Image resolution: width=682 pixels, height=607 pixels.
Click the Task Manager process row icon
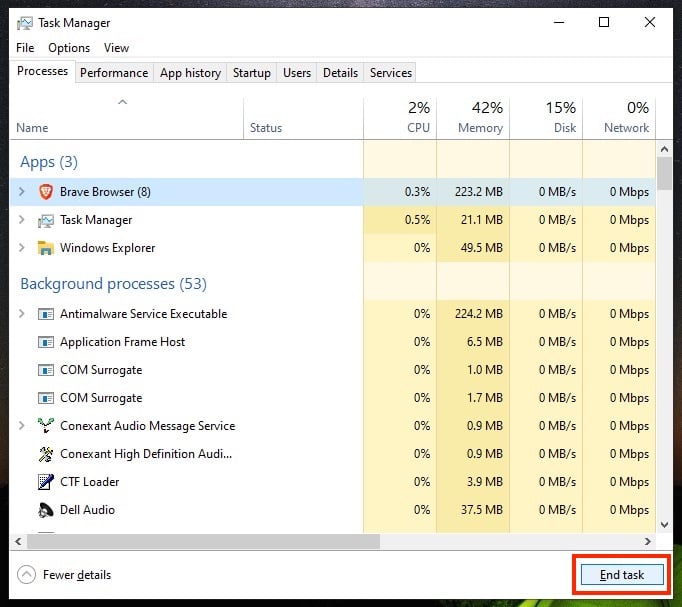(46, 220)
